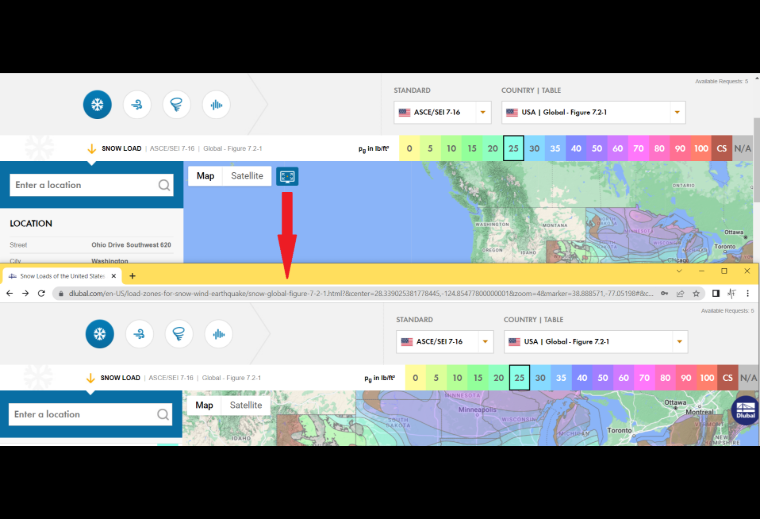Pick the 40 snow load swatch in upper view

(576, 148)
